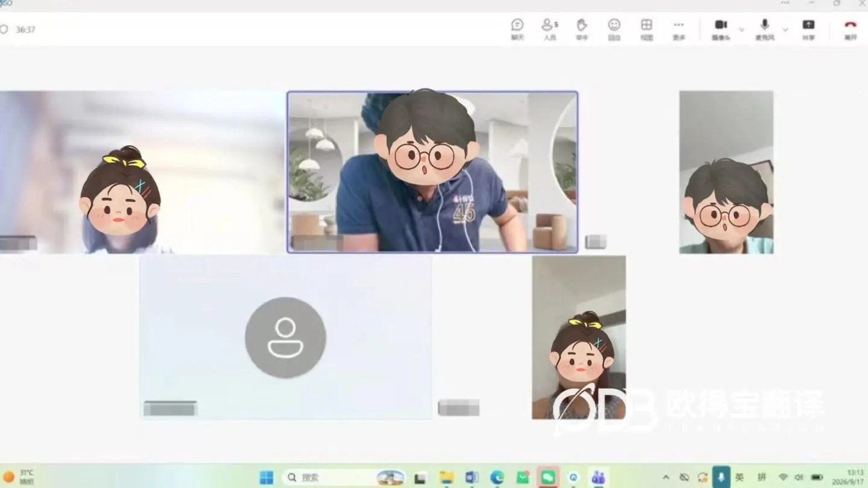Open the meeting chat panel

coord(517,29)
